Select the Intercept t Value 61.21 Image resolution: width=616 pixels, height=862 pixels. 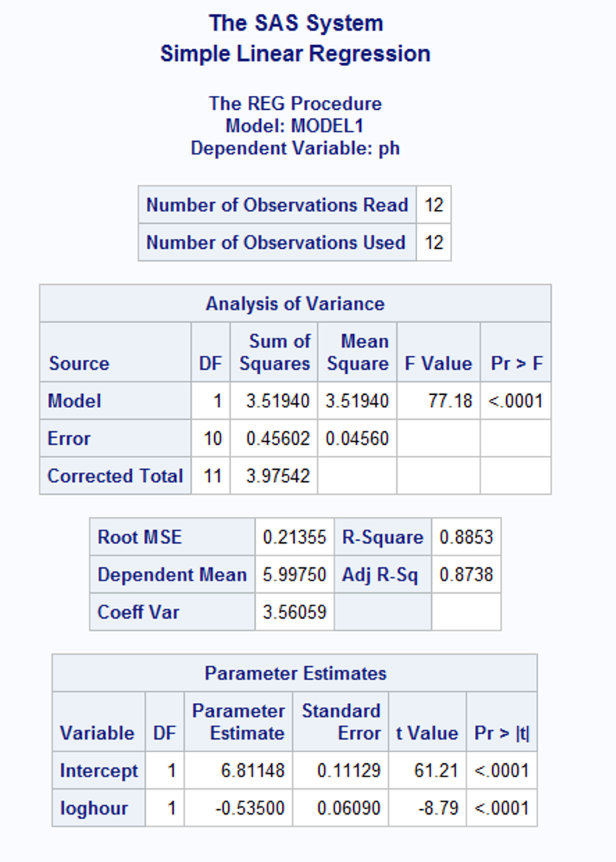point(437,771)
